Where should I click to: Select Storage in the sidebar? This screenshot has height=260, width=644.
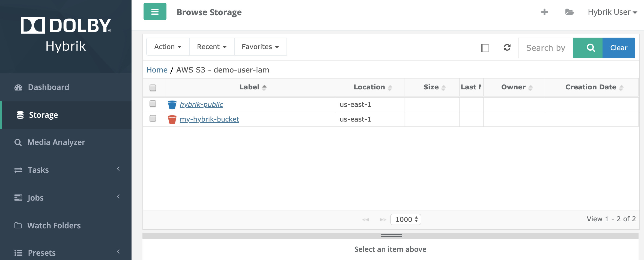(66, 115)
